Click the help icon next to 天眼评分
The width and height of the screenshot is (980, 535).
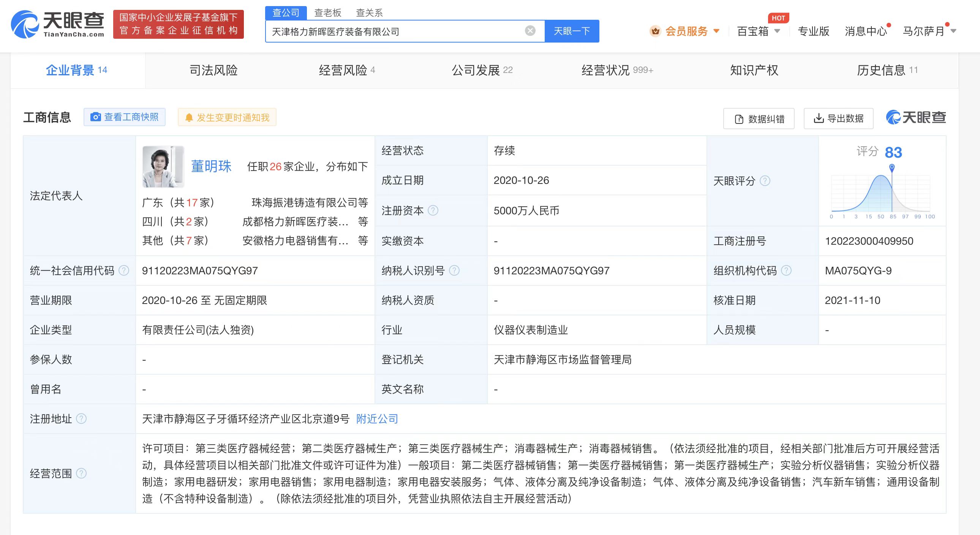pos(765,181)
